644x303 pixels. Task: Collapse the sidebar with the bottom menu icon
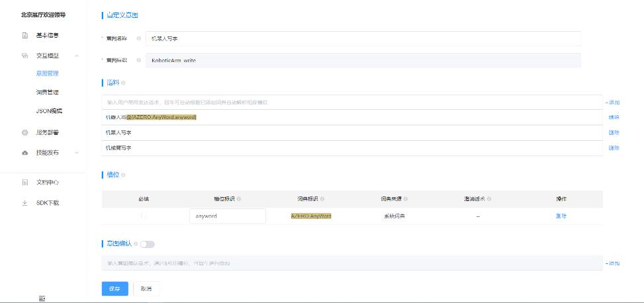(x=42, y=298)
